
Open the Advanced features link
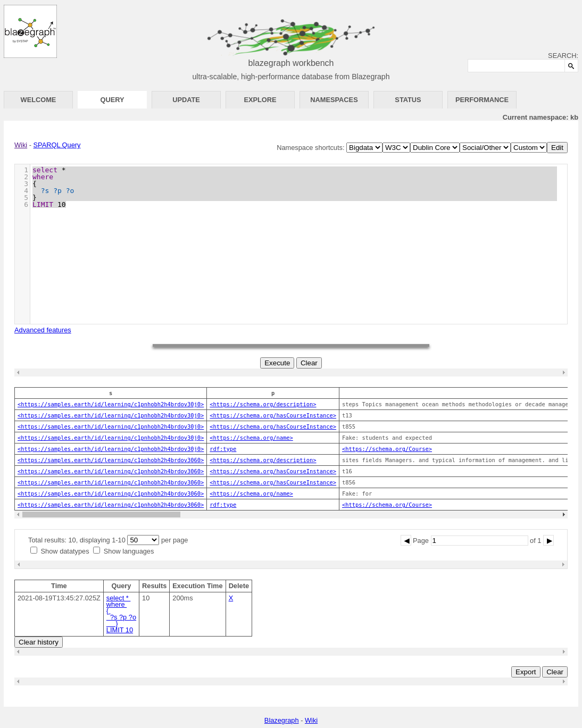point(43,330)
